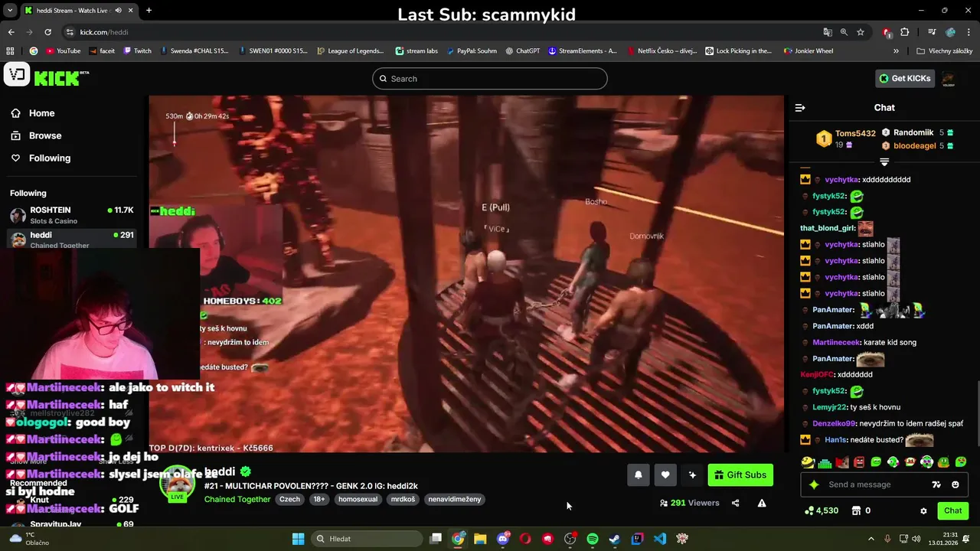Open Visual Studio Code from taskbar
Screen dimensions: 980x551
[x=659, y=539]
